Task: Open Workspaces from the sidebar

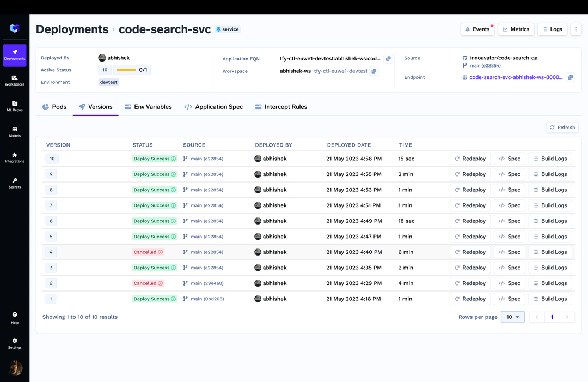Action: [x=15, y=81]
